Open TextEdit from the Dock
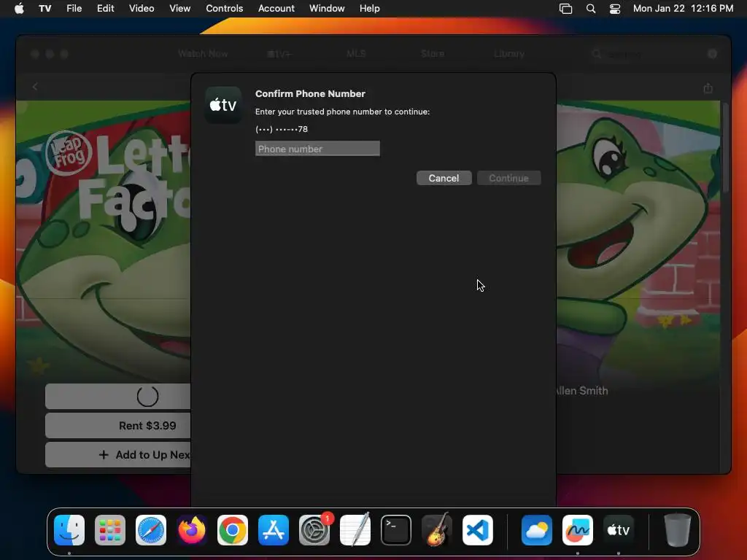The height and width of the screenshot is (560, 747). (355, 530)
